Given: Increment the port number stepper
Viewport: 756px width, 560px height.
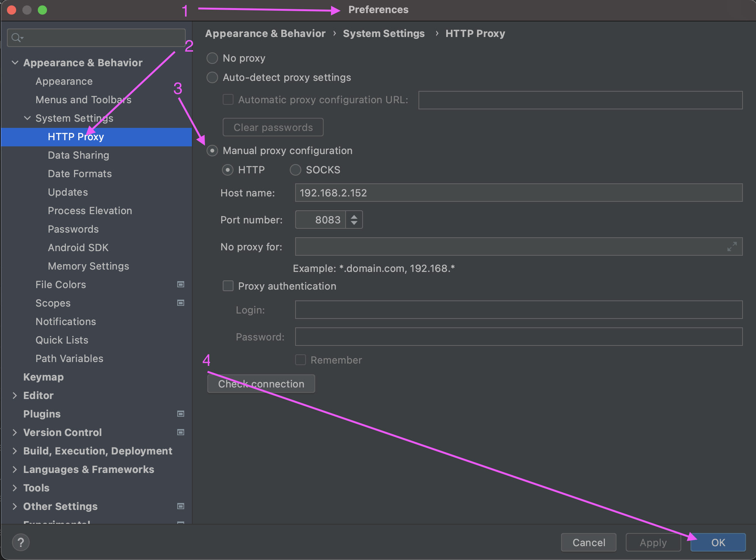Looking at the screenshot, I should (x=354, y=216).
